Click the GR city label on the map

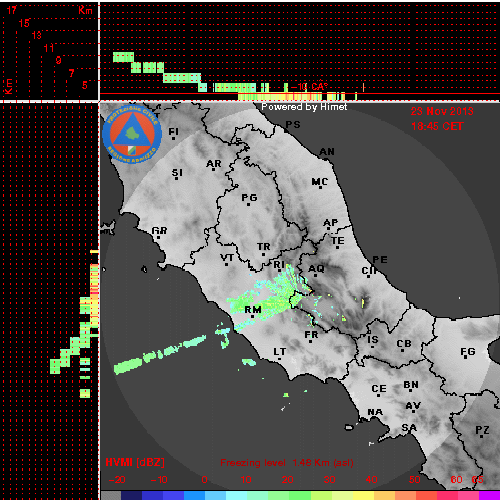click(x=159, y=230)
